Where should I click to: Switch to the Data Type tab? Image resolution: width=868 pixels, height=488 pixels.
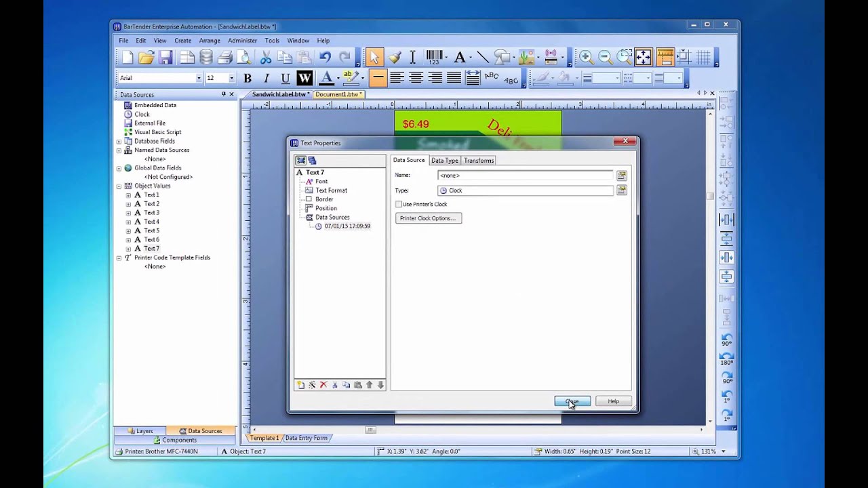445,160
